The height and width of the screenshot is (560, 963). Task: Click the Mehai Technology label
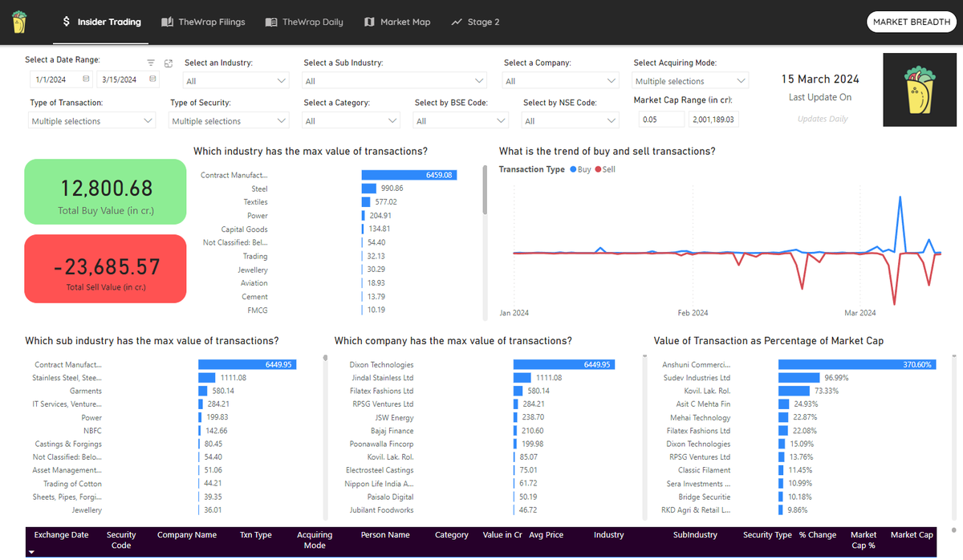[701, 417]
